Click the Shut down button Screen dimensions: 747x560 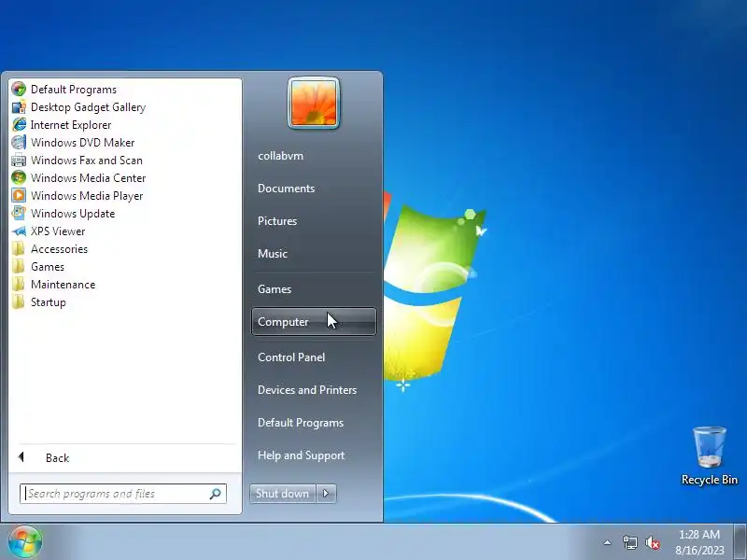click(283, 494)
